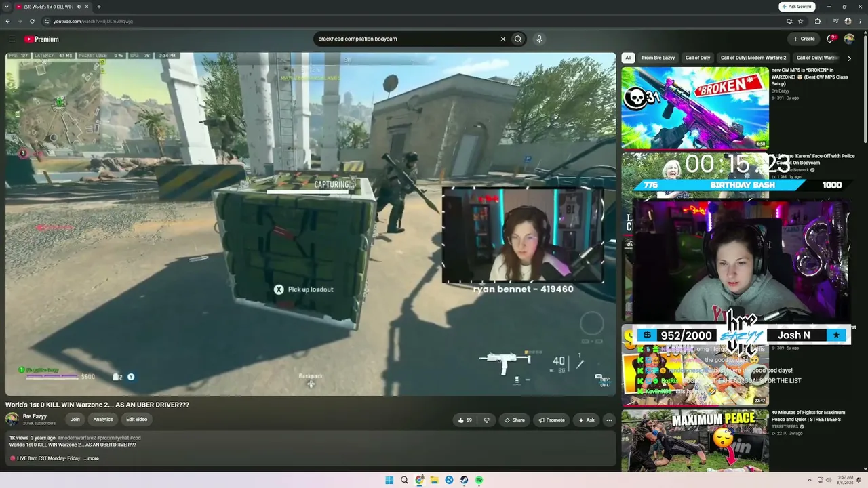The width and height of the screenshot is (868, 488).
Task: Show more filter chips with right chevron
Action: (x=849, y=58)
